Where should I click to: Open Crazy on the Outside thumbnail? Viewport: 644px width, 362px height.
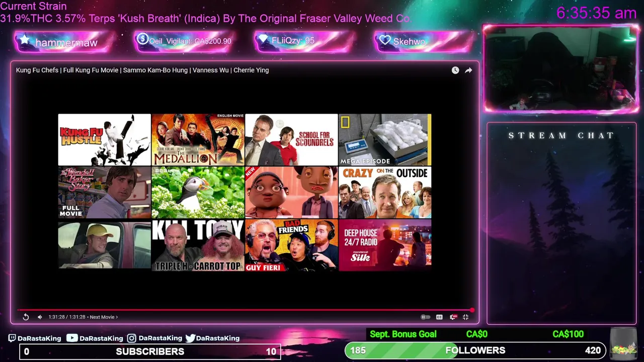tap(385, 193)
